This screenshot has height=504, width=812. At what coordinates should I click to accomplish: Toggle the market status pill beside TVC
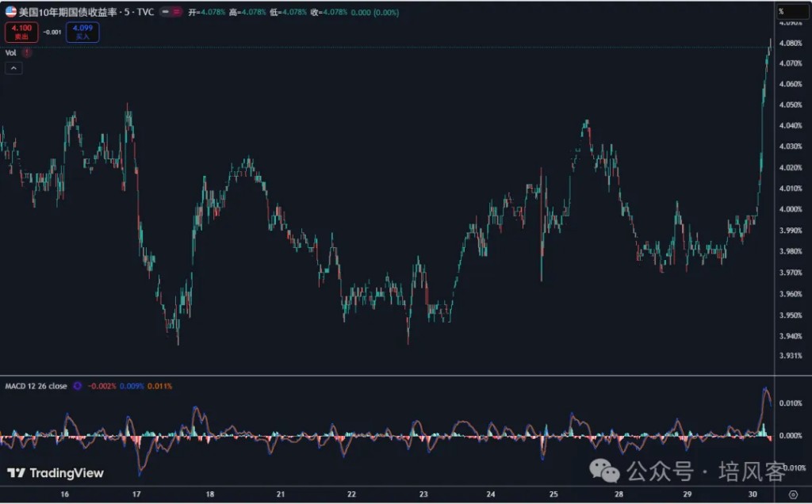170,11
